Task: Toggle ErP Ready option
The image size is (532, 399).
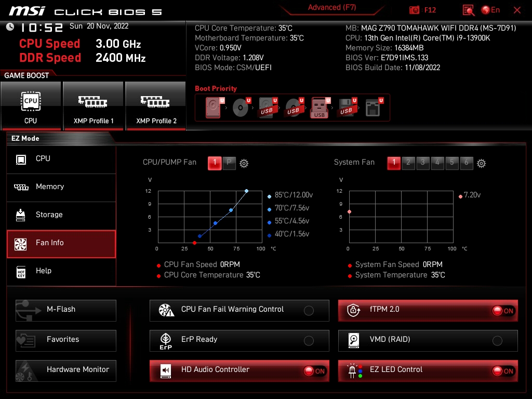Action: [239, 341]
